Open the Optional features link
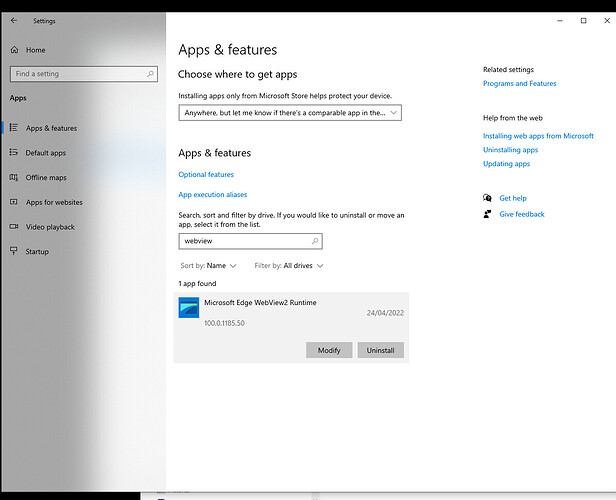 pyautogui.click(x=206, y=175)
